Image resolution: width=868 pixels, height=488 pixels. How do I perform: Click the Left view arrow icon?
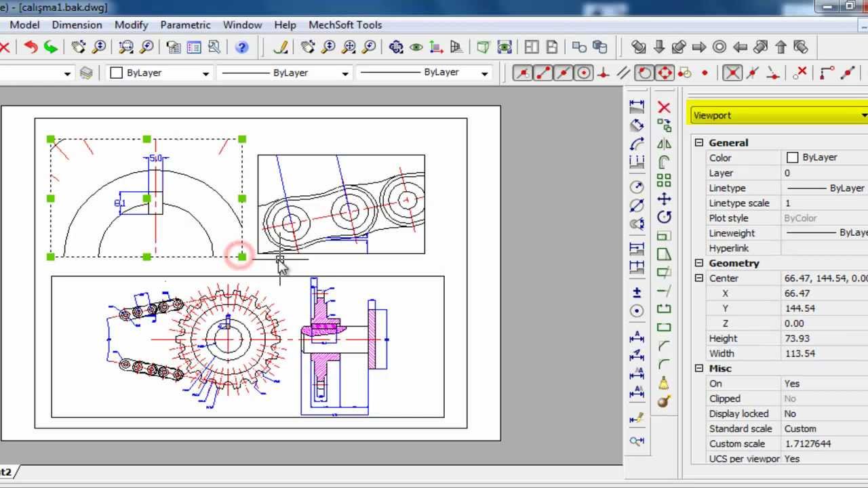point(740,47)
